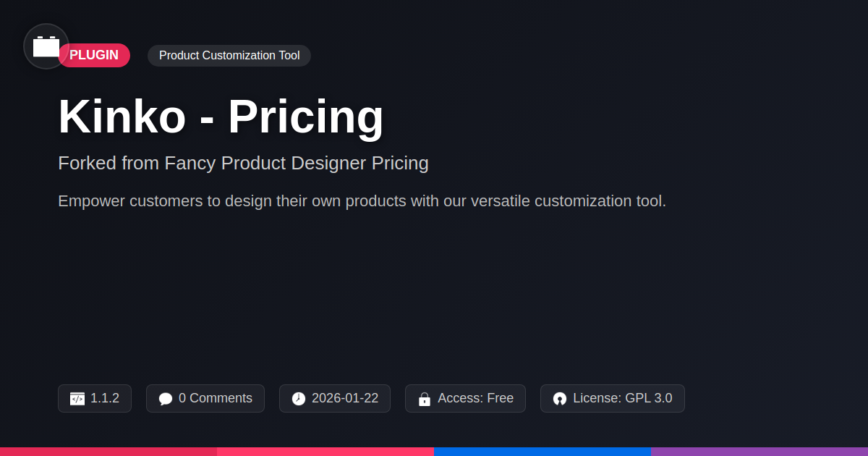
Task: Click the version code icon
Action: pyautogui.click(x=77, y=399)
